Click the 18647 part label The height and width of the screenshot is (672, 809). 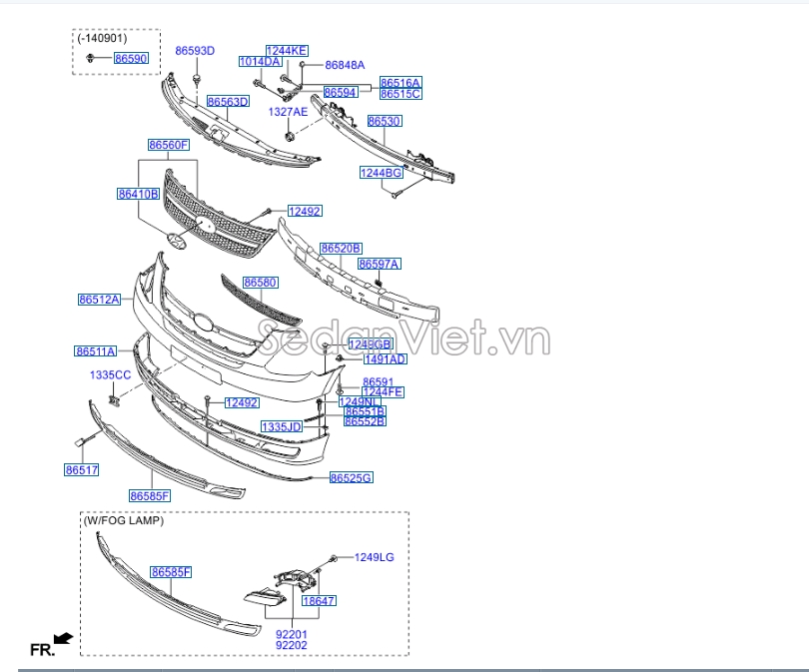click(x=320, y=601)
